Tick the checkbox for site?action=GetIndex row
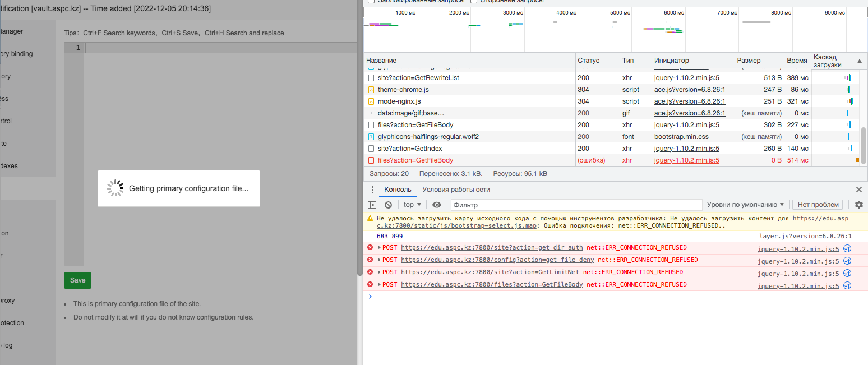 [x=371, y=149]
